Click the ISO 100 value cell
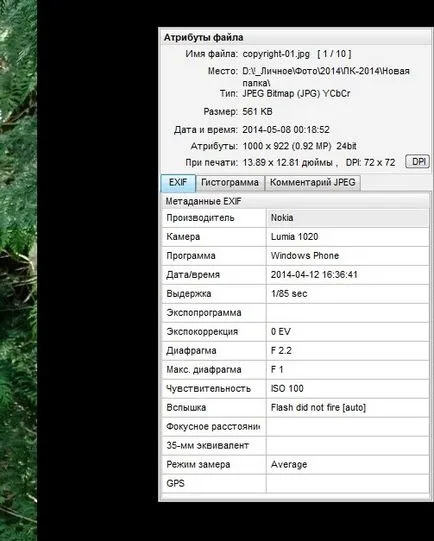 pyautogui.click(x=347, y=388)
